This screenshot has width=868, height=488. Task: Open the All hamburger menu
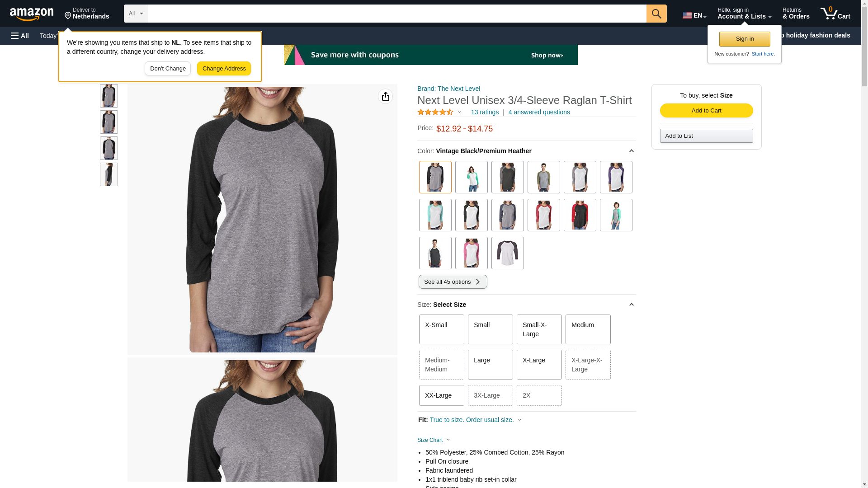point(20,36)
